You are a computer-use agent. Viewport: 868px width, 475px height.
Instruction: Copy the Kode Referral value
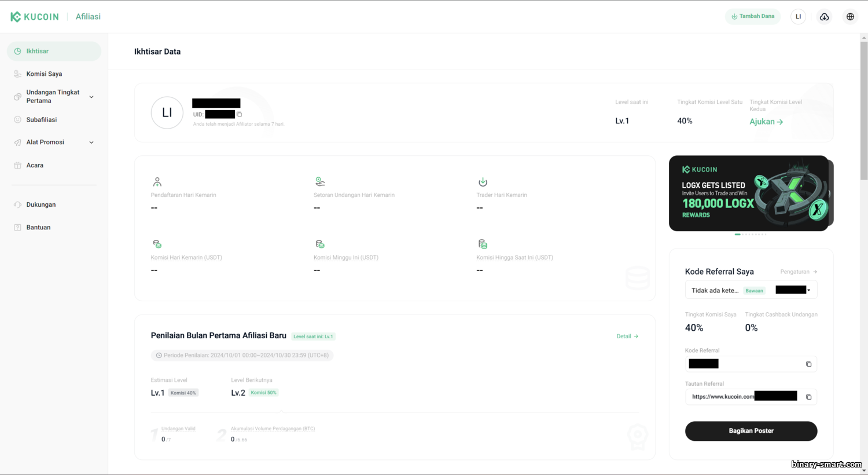point(808,364)
